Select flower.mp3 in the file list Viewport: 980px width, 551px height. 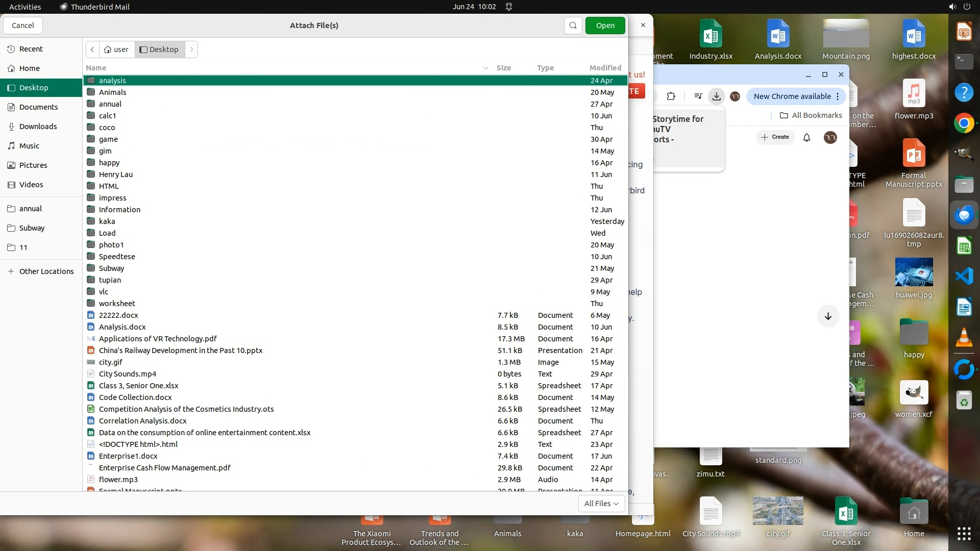tap(118, 480)
